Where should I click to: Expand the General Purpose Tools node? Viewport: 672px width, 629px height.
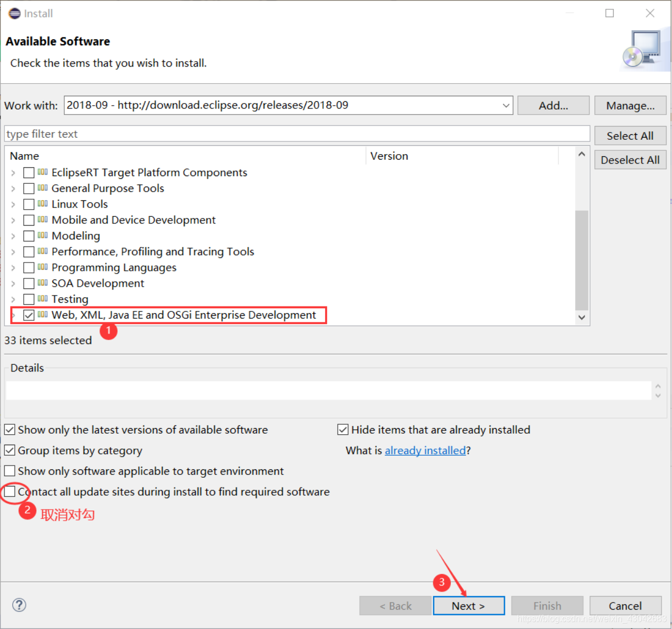[13, 189]
